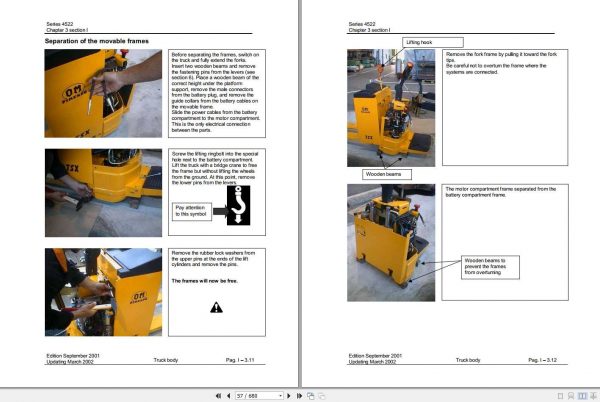The height and width of the screenshot is (402, 600).
Task: Click 'Pag. I – 3.12' footer text
Action: pos(542,360)
